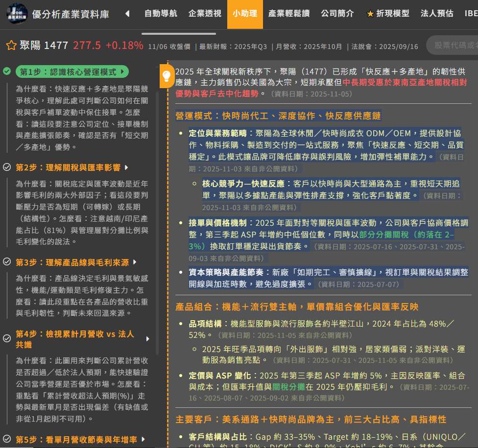Open the 法人預估 page
This screenshot has height=448, width=478.
pos(436,14)
